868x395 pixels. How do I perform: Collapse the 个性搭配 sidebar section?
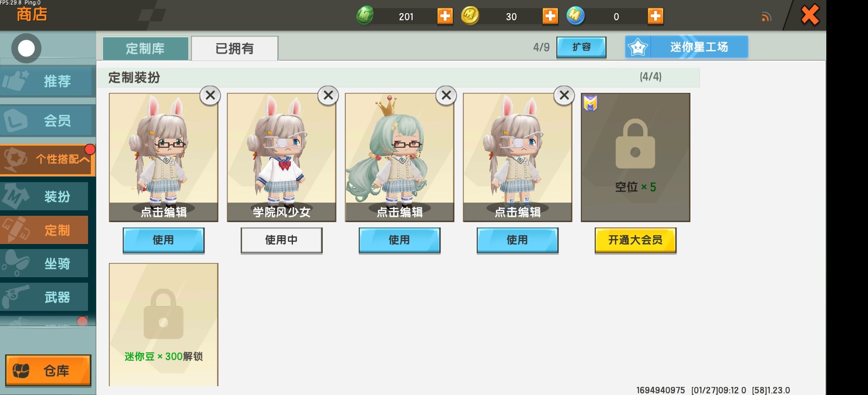tap(47, 159)
